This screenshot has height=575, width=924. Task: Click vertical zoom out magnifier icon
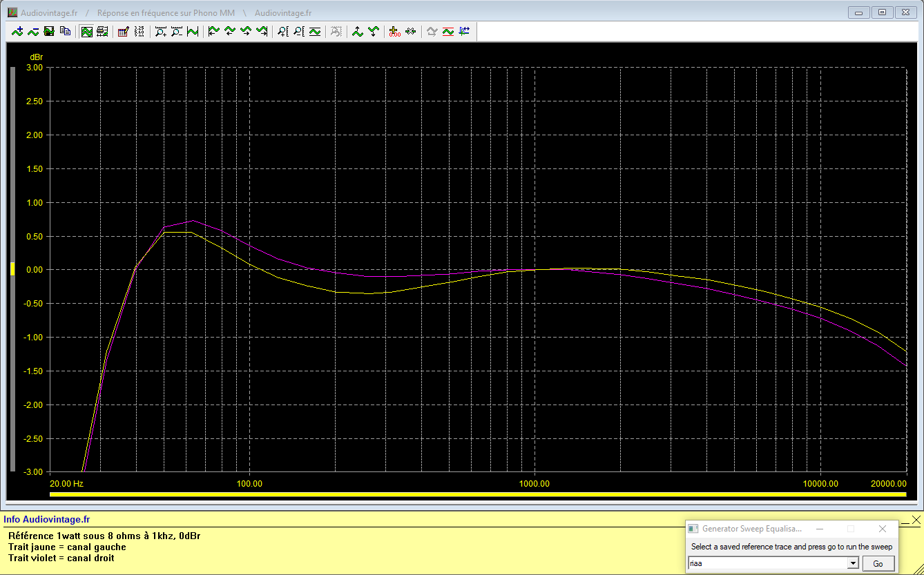[x=299, y=31]
